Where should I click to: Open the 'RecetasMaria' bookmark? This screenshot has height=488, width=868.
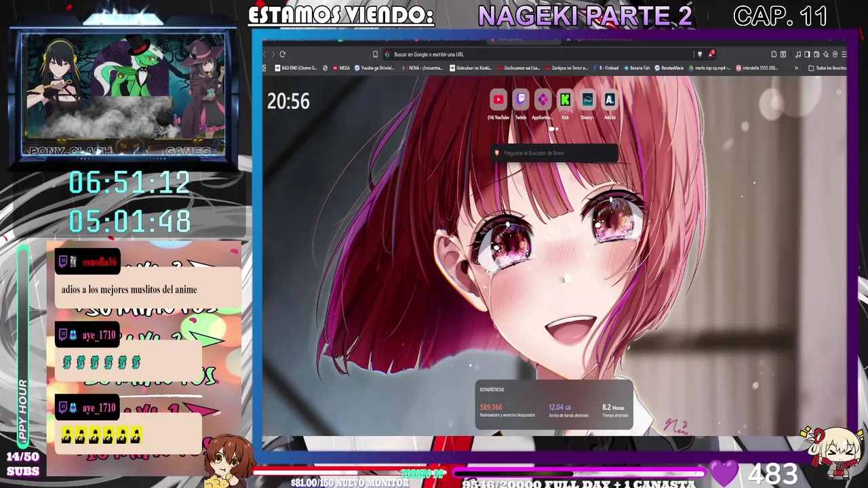click(670, 68)
